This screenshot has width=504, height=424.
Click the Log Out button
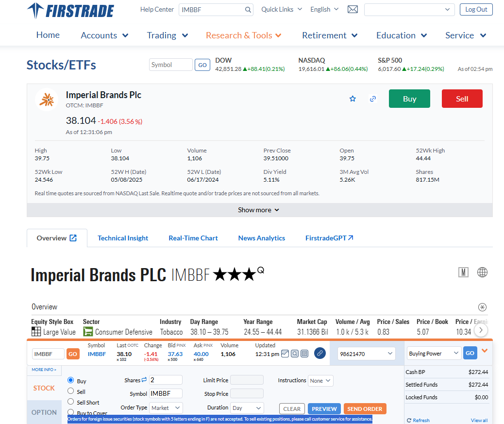tap(476, 9)
